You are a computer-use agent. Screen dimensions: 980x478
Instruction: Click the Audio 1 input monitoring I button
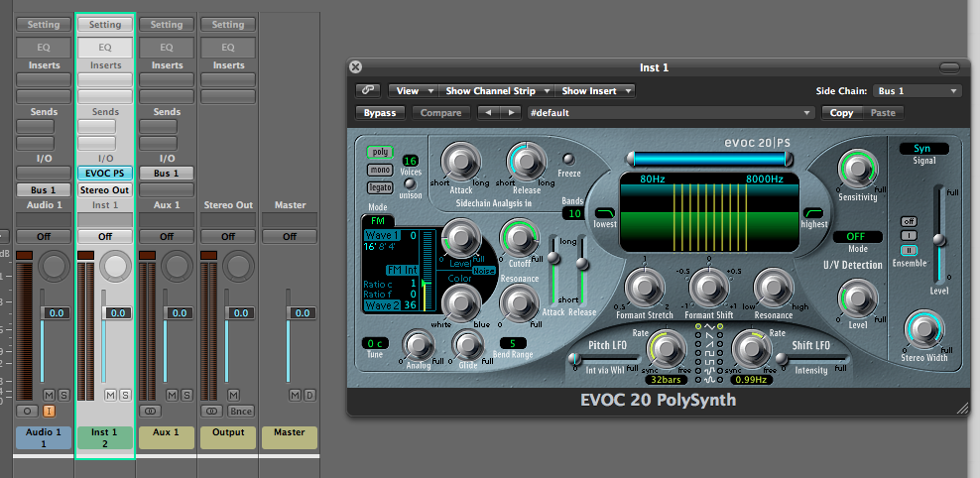tap(49, 412)
